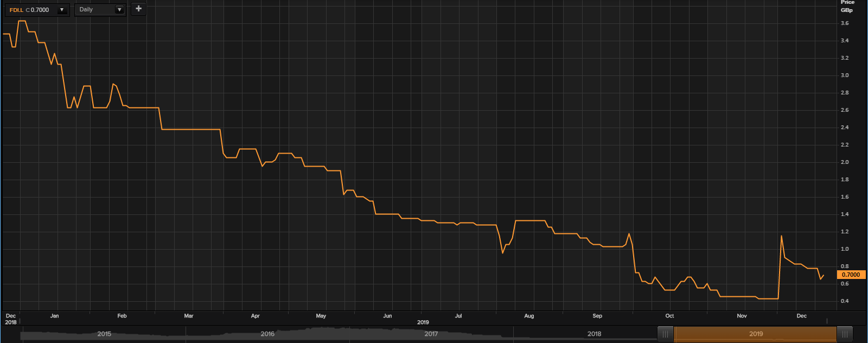Jump to 2015 in the timeline navigator

coord(104,334)
